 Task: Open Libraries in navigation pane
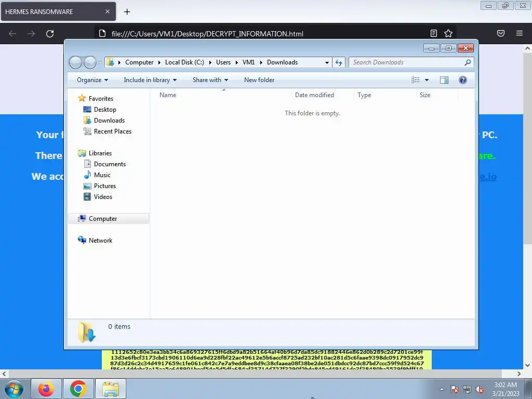pos(100,153)
